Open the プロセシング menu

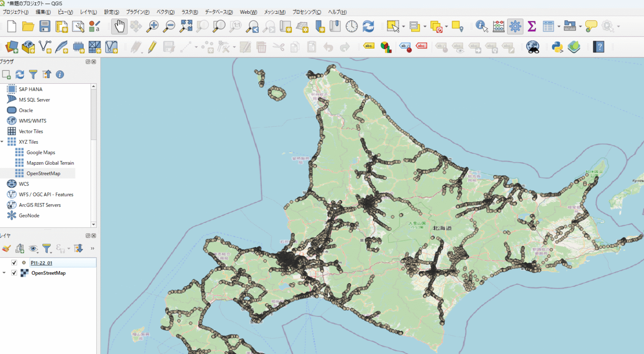click(x=306, y=12)
